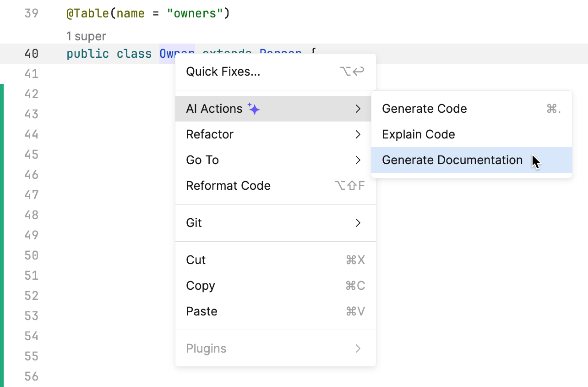This screenshot has width=588, height=387.
Task: Select Quick Fixes from the context menu
Action: pos(223,71)
